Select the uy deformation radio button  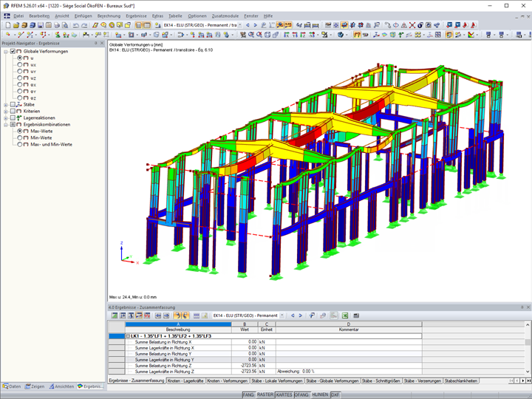click(x=20, y=71)
